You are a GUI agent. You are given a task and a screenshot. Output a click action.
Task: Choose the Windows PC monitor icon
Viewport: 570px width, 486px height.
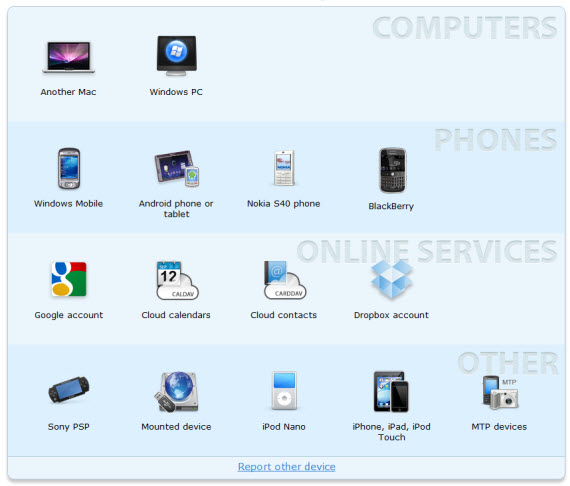pyautogui.click(x=177, y=56)
